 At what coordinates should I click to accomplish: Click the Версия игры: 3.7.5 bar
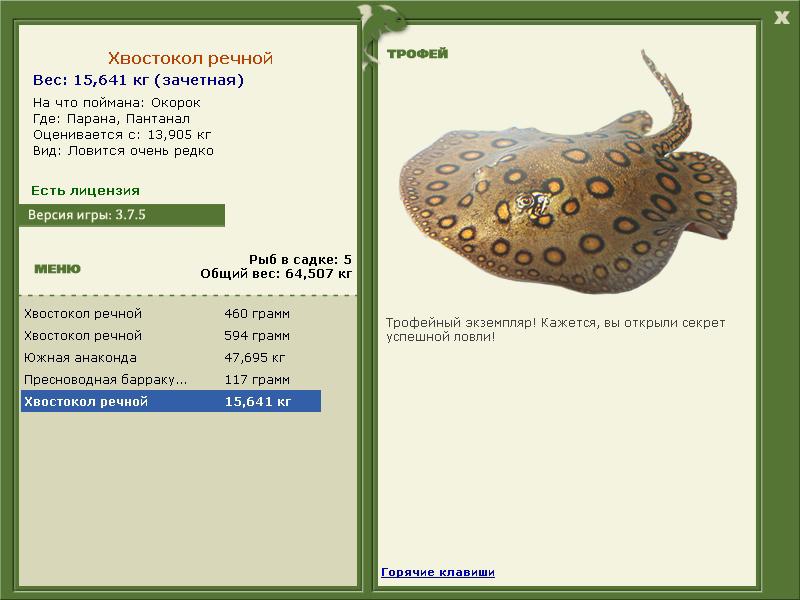pos(122,215)
